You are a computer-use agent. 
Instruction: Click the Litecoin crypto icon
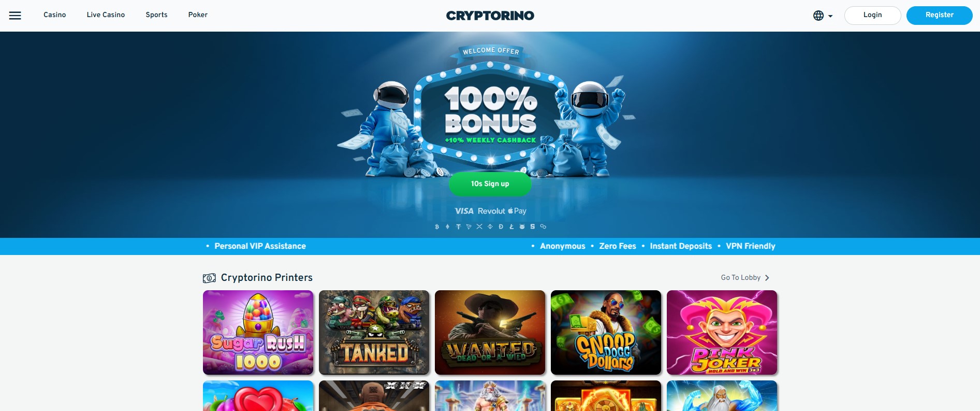pos(511,226)
